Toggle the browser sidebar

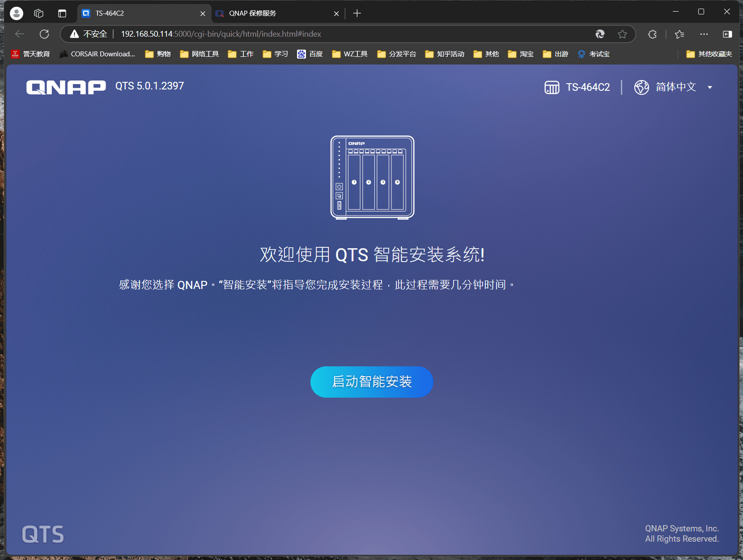[x=728, y=34]
